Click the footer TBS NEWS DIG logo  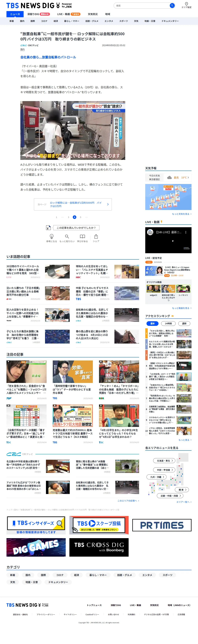(x=27, y=605)
